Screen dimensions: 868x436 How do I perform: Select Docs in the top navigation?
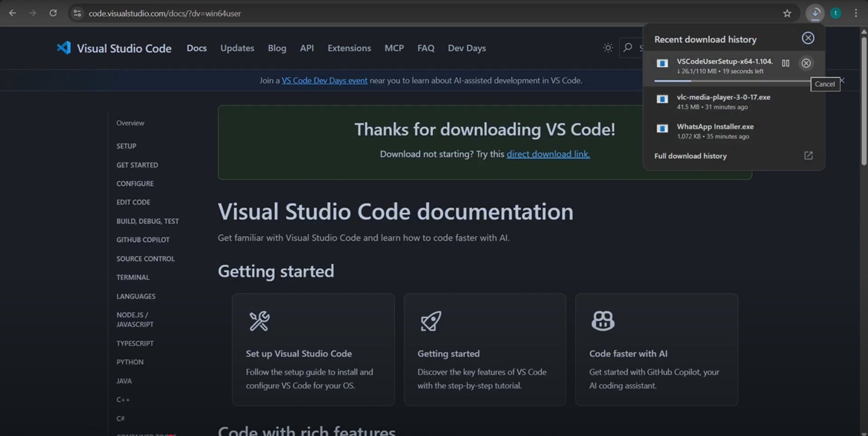pyautogui.click(x=197, y=48)
